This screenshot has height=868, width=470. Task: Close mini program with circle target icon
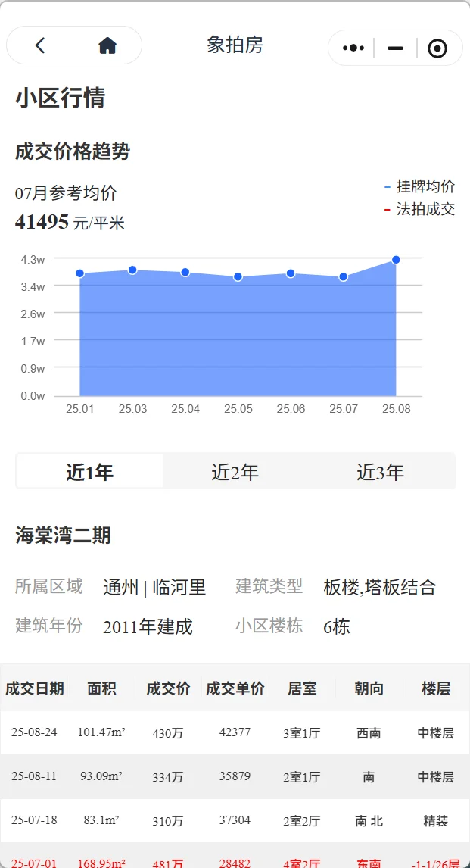[437, 48]
